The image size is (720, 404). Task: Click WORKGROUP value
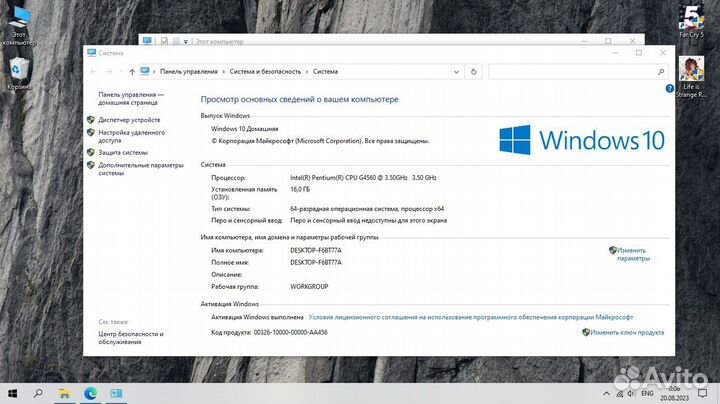pyautogui.click(x=309, y=286)
